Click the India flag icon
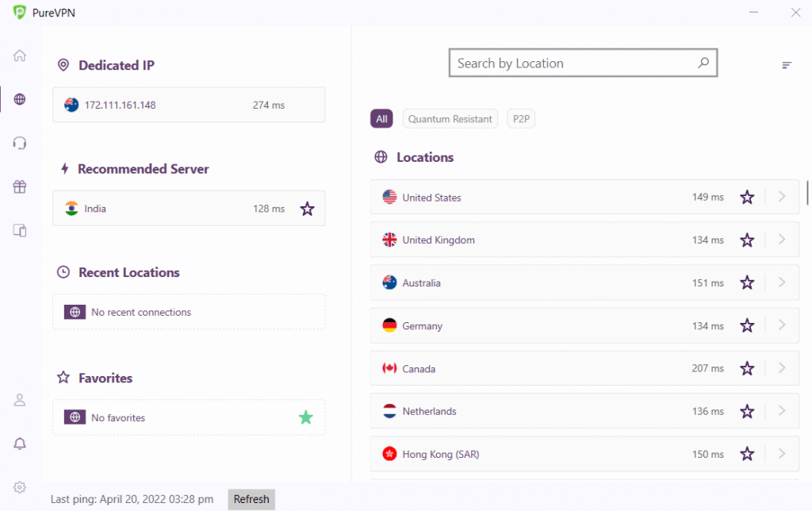812x511 pixels. pyautogui.click(x=71, y=209)
